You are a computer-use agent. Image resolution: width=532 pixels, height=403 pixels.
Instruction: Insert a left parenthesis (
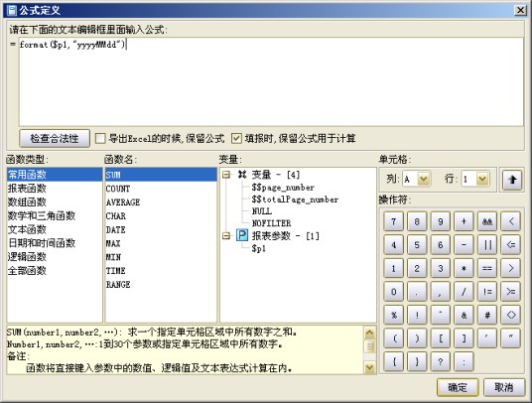pos(394,338)
